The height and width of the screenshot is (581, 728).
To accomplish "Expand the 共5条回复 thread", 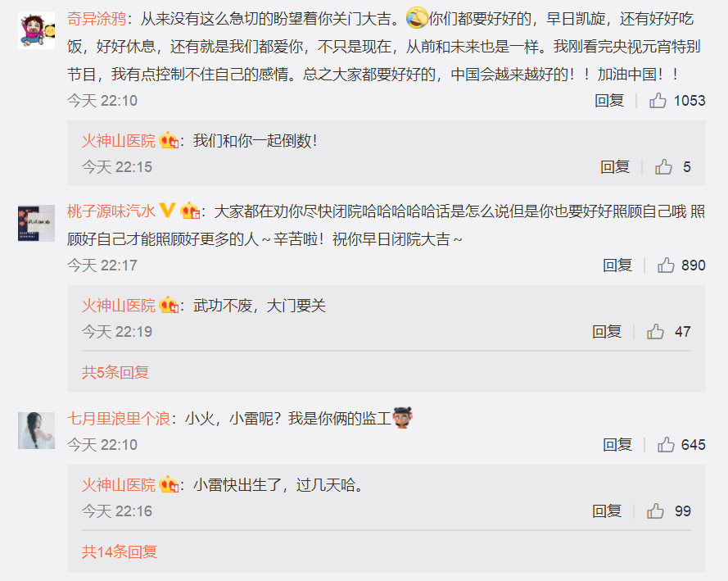I will (115, 372).
